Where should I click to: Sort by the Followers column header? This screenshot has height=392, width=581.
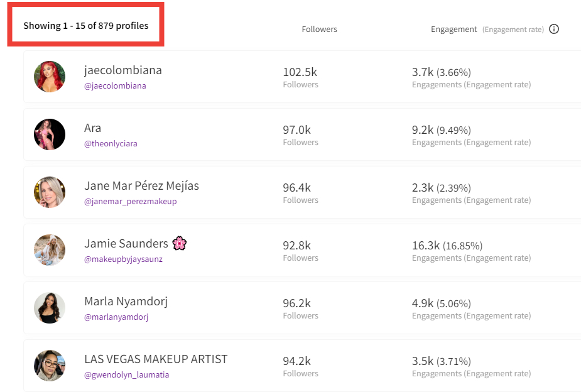pyautogui.click(x=319, y=29)
